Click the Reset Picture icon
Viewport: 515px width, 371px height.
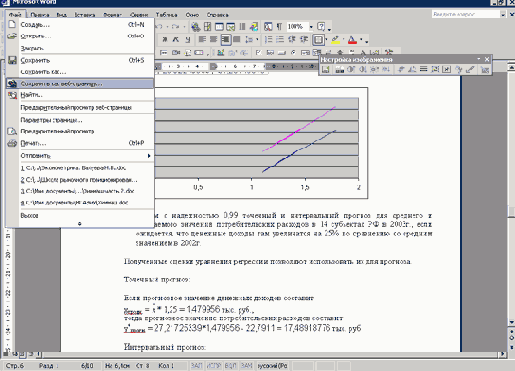(485, 69)
